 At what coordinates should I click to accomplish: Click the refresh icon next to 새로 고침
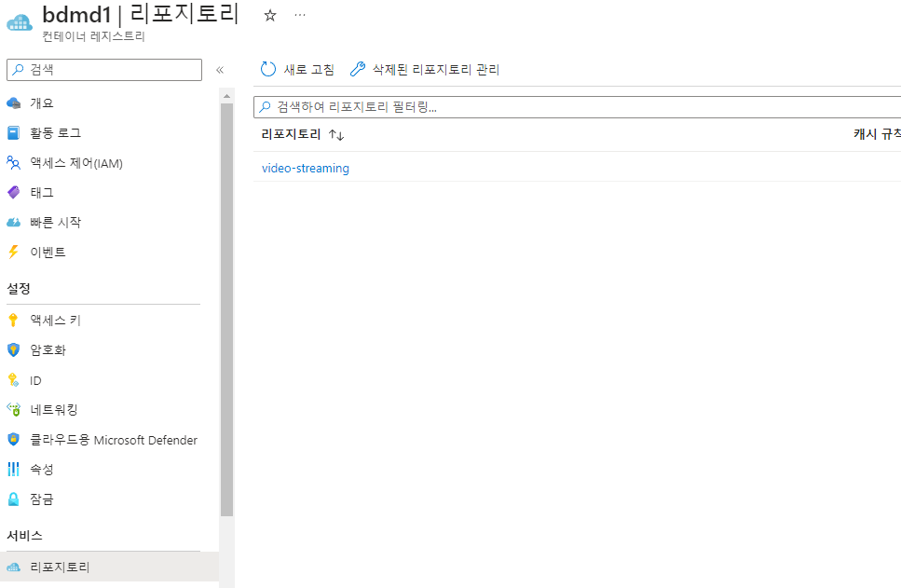pyautogui.click(x=268, y=70)
